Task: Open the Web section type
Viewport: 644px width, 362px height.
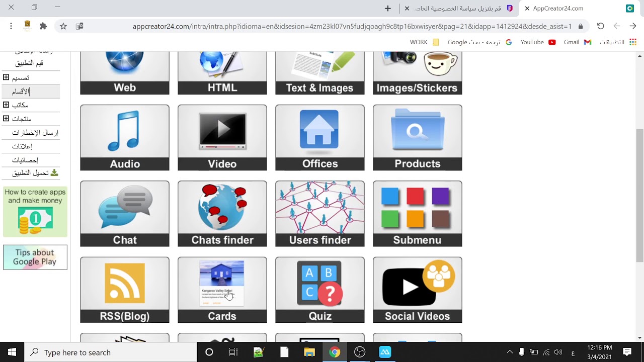Action: [125, 73]
